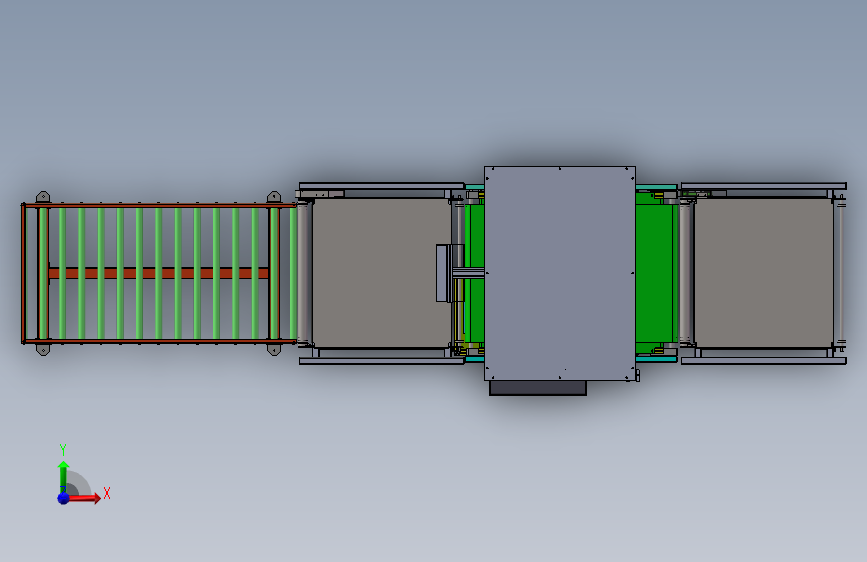Screen dimensions: 867x562
Task: Select the bottom side rail of the right belt conveyor
Action: click(x=764, y=361)
